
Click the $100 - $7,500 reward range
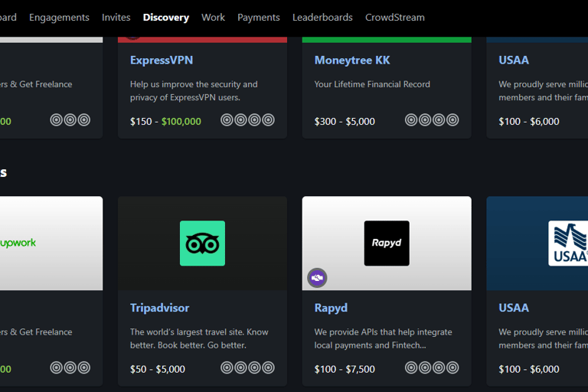click(345, 369)
